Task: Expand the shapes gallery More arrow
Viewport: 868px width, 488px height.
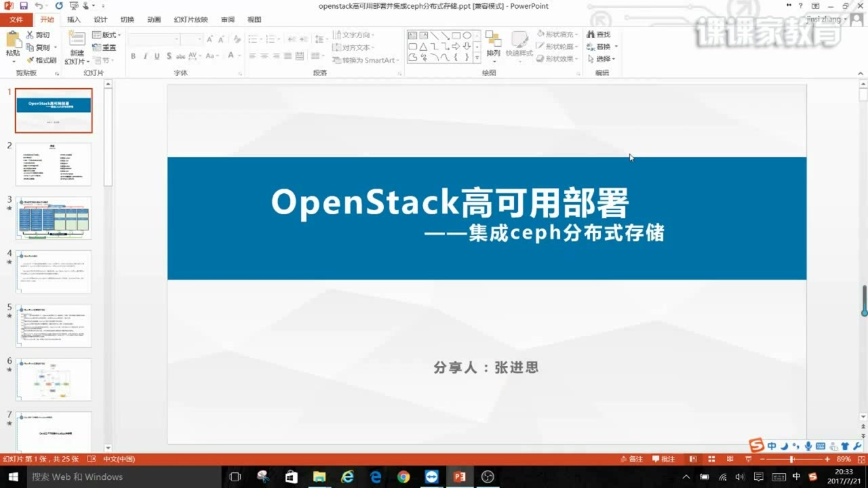Action: 477,58
